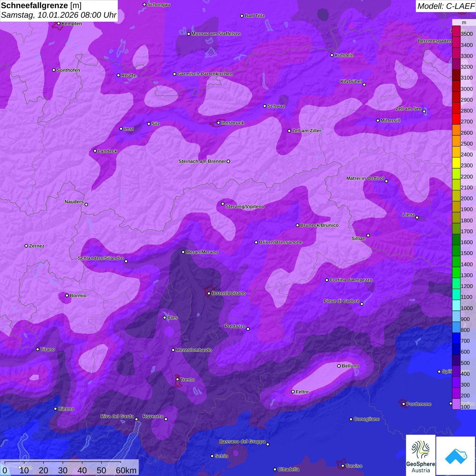The image size is (476, 476).
Task: Click the Sterzing/Vipiteno label
Action: pyautogui.click(x=245, y=206)
